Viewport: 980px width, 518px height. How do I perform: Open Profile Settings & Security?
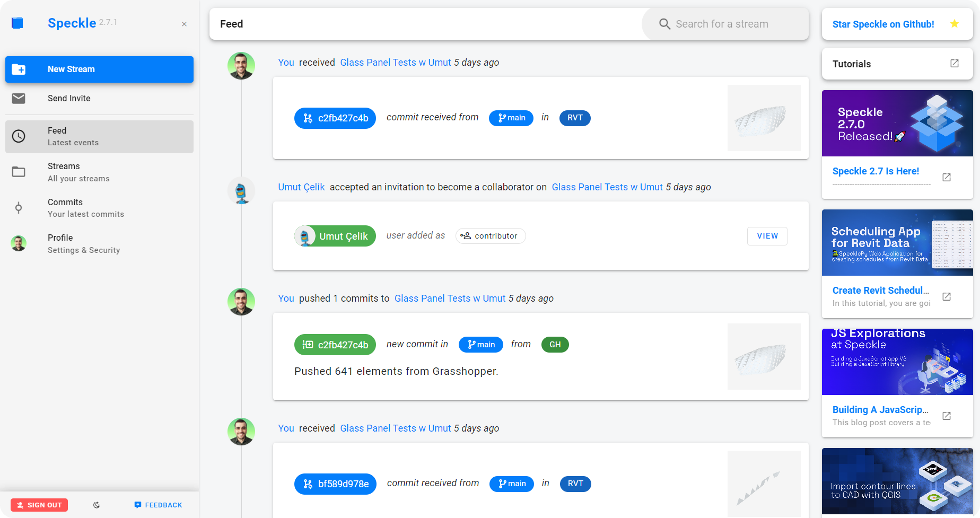(99, 243)
